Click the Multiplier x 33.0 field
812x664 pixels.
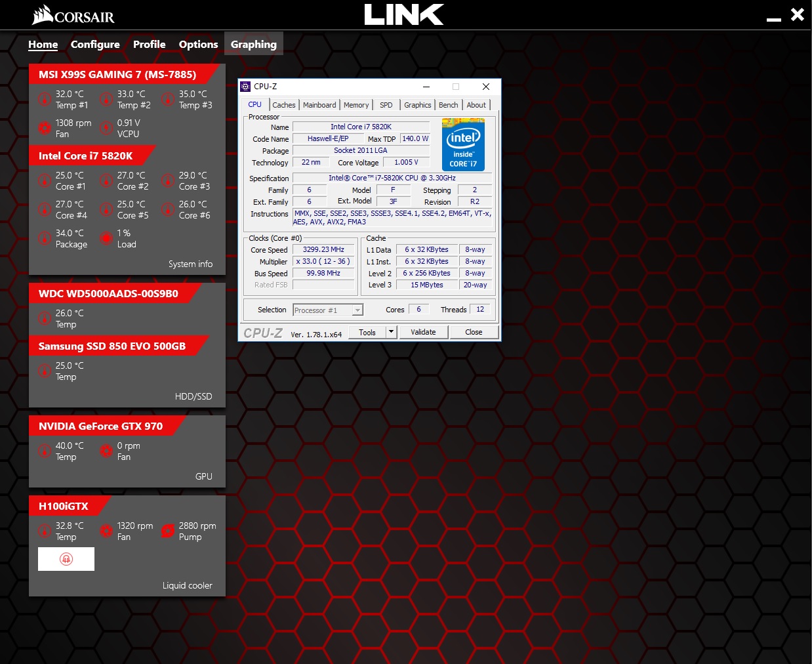(x=323, y=261)
